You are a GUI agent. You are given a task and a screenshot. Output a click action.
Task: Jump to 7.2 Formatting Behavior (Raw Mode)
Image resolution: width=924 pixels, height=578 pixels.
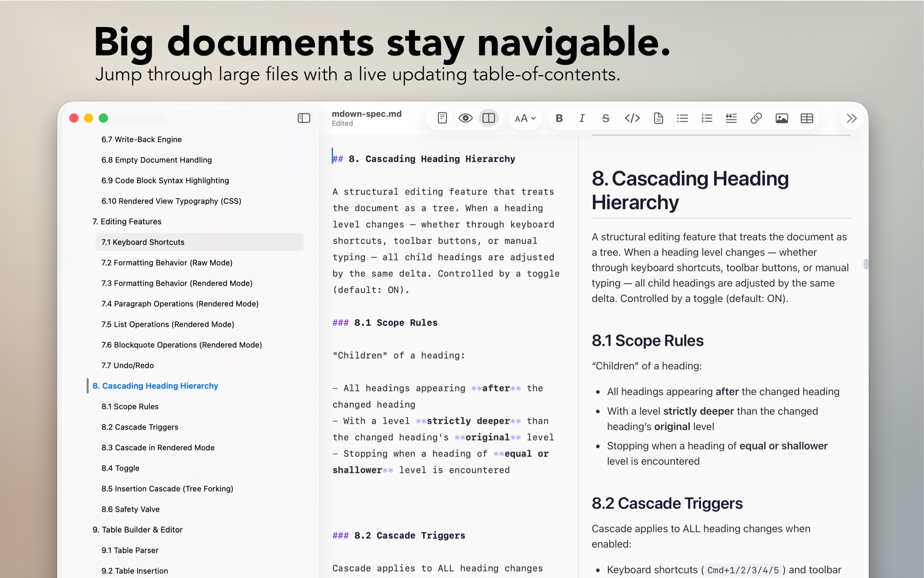point(167,263)
